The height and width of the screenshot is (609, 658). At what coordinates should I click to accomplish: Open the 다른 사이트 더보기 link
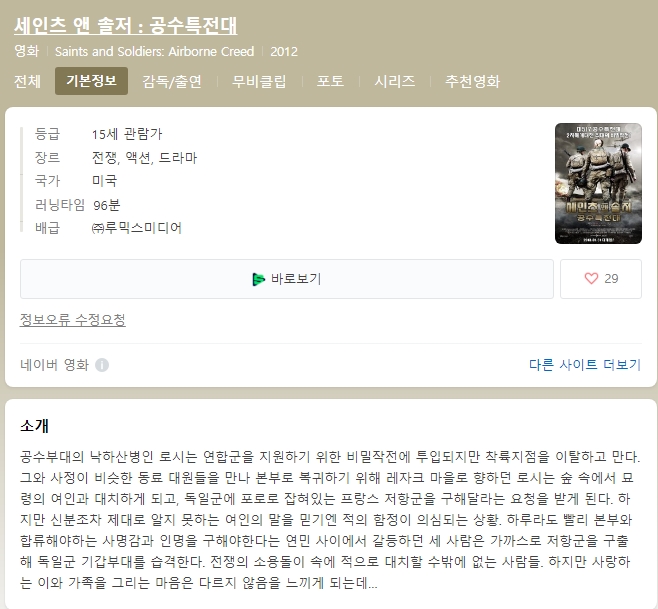(584, 365)
